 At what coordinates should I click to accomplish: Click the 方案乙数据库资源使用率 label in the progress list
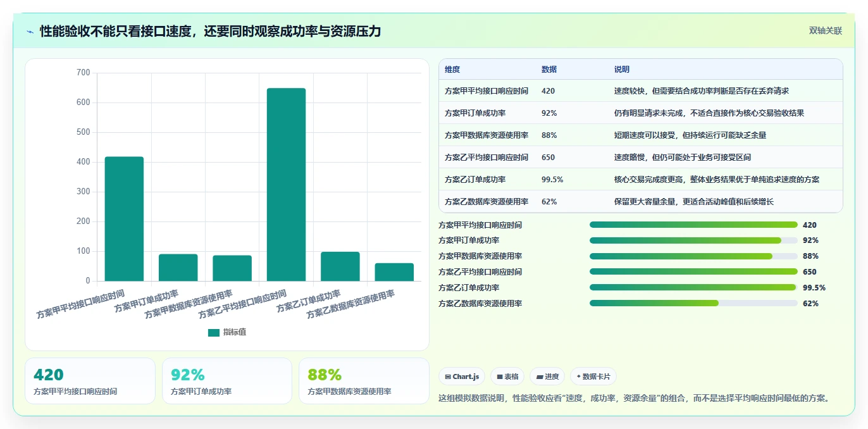tap(480, 304)
